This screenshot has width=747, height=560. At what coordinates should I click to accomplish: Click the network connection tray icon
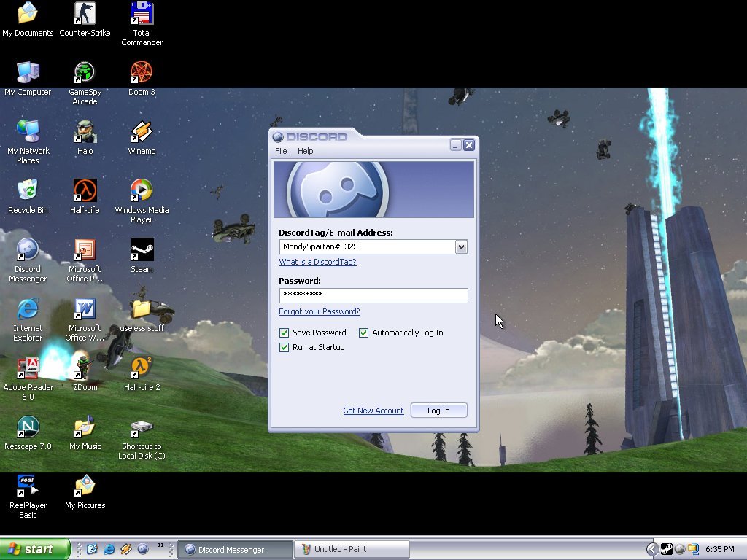pyautogui.click(x=693, y=549)
